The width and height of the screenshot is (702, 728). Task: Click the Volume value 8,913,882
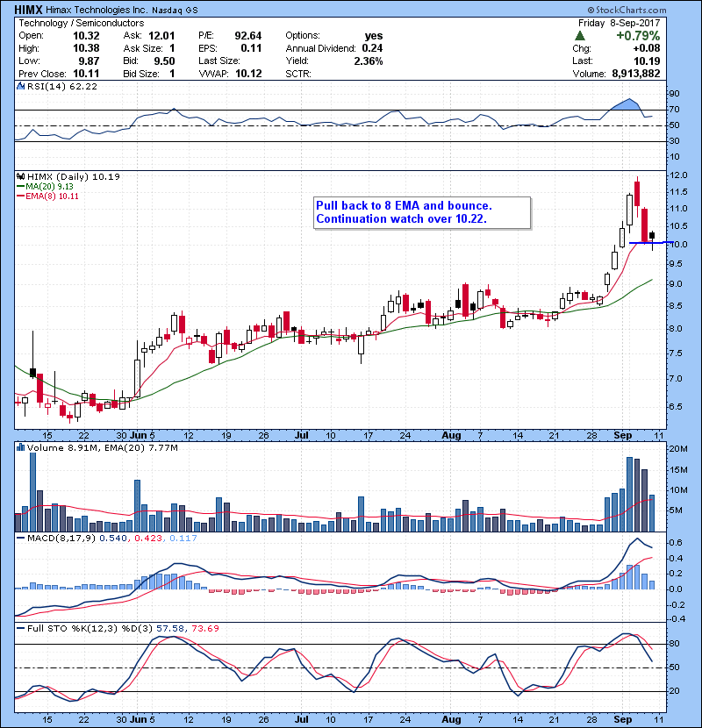click(x=636, y=74)
